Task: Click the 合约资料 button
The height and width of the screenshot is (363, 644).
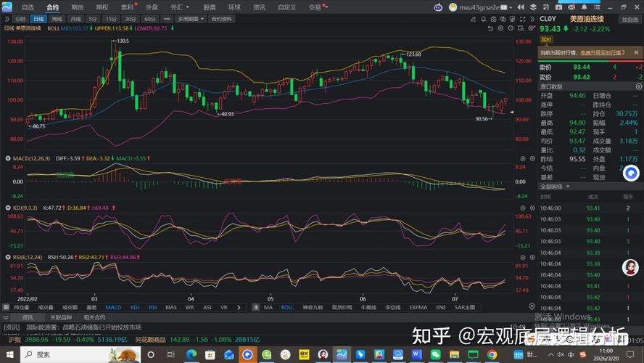Action: 222,19
